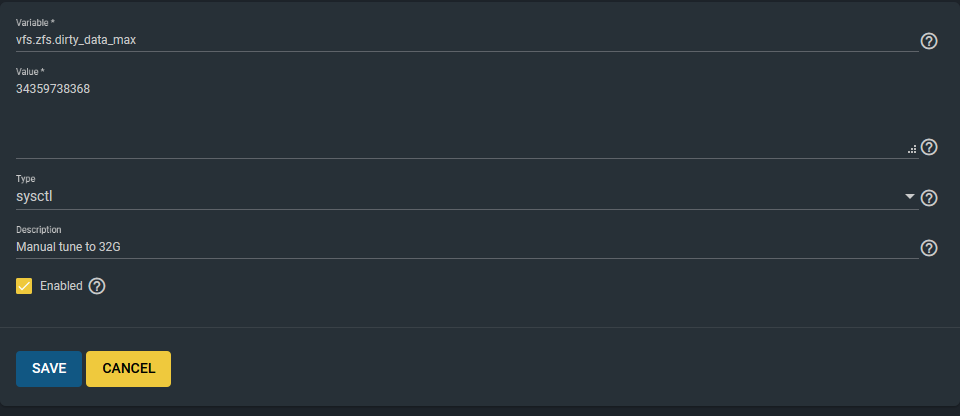
Task: Click the Type field label
Action: click(26, 178)
